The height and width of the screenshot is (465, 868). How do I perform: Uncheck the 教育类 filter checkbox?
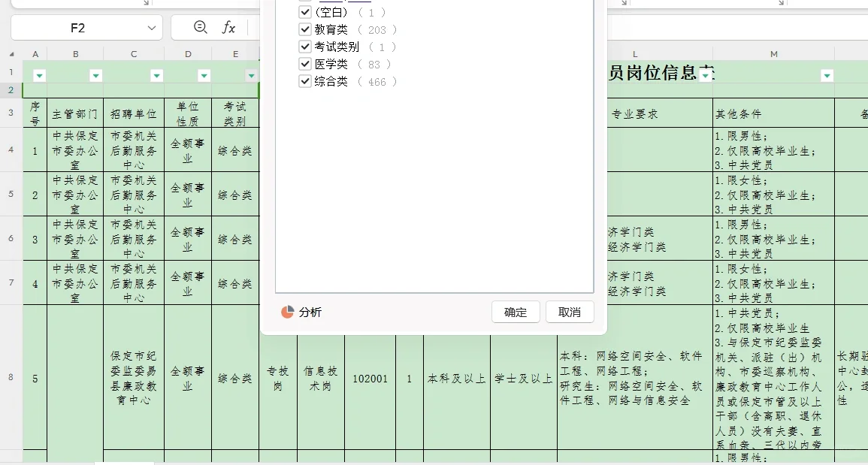click(x=304, y=29)
